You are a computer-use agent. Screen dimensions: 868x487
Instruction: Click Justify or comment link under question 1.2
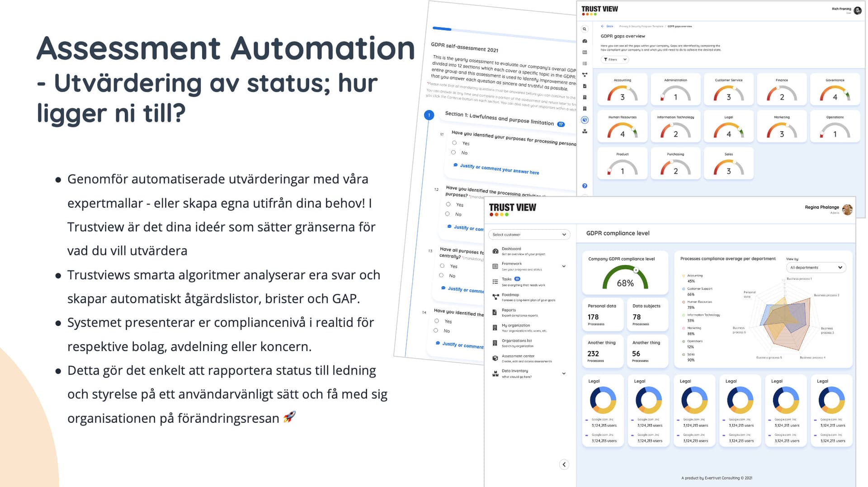tap(466, 228)
